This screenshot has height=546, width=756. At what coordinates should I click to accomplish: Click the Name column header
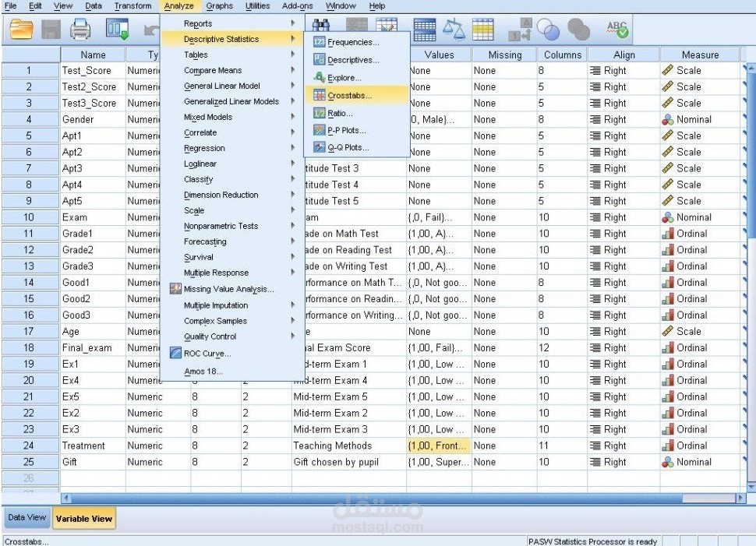point(93,55)
